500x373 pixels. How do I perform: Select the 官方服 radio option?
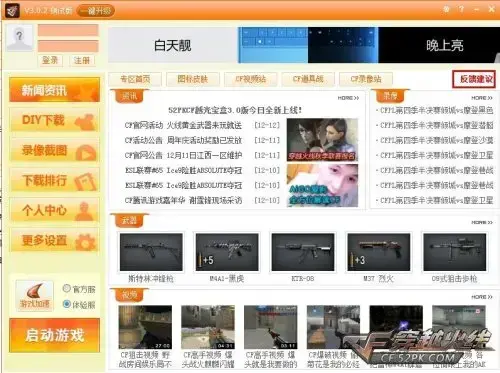[67, 288]
